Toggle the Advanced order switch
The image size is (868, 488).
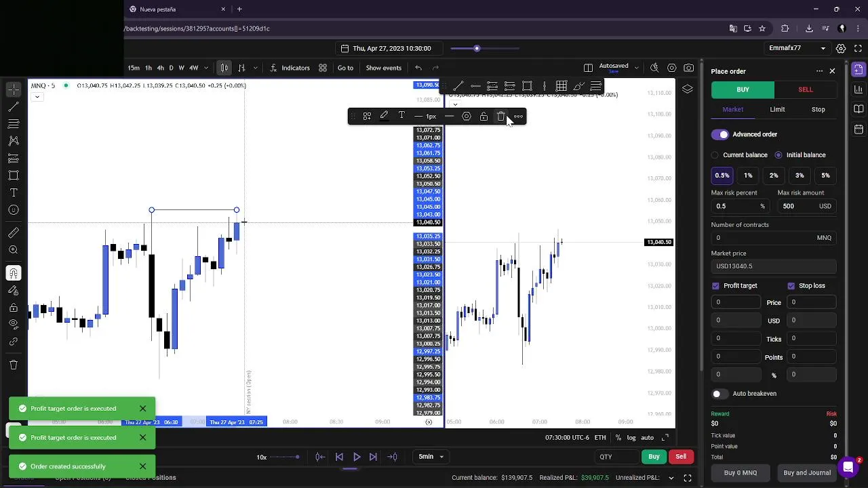tap(720, 134)
